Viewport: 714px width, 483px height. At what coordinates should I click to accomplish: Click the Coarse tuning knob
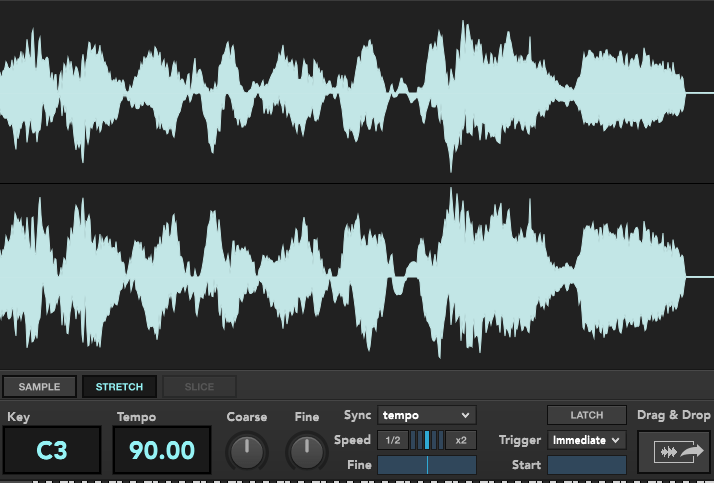(x=247, y=451)
